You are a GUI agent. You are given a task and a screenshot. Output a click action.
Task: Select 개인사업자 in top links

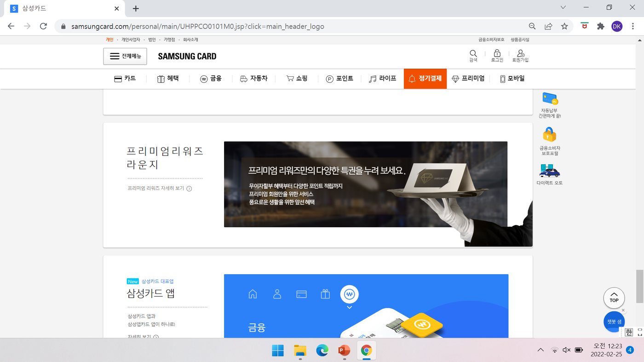tap(131, 40)
